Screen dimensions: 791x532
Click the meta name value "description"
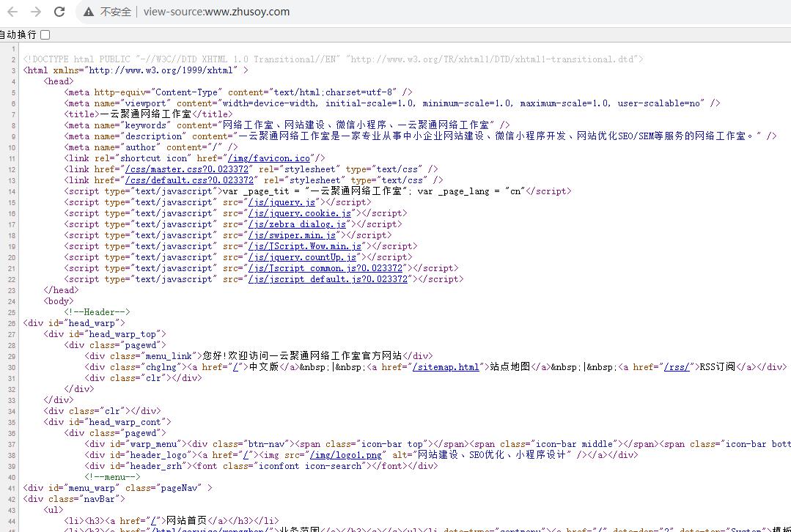153,136
